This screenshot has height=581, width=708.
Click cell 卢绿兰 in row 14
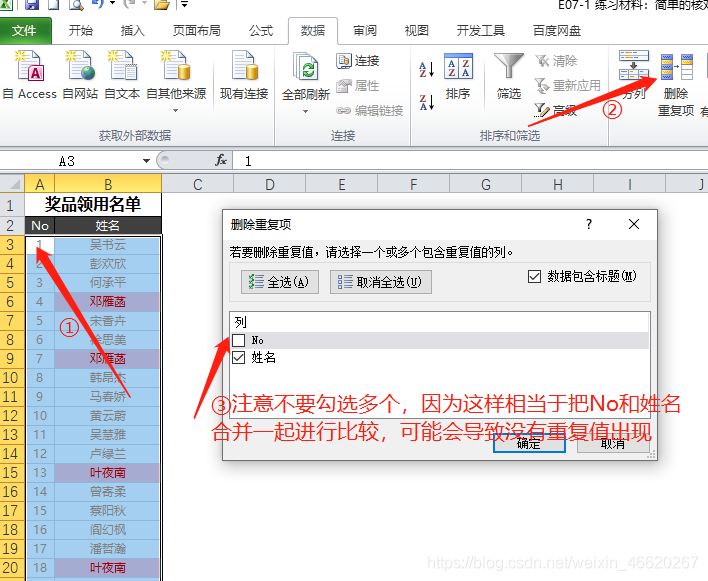107,454
